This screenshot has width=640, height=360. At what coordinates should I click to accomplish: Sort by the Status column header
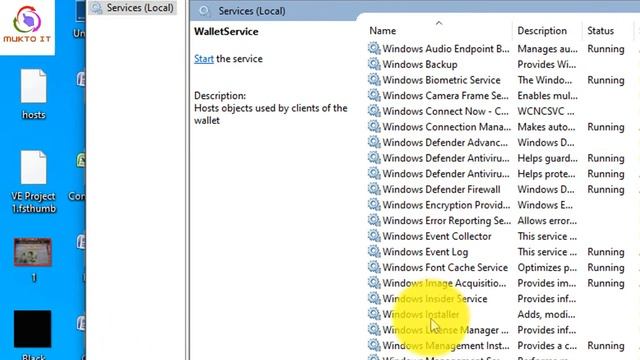point(600,31)
